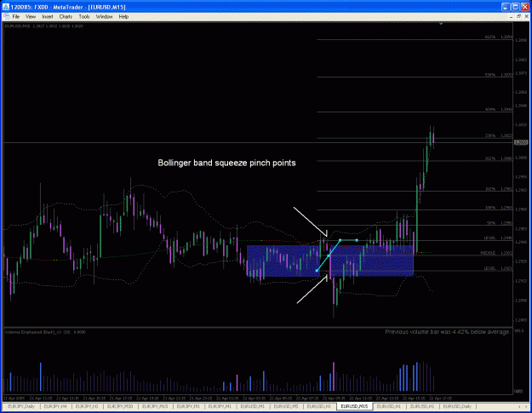
Task: Switch to the EURJPY,Daily chart tab
Action: coord(21,406)
